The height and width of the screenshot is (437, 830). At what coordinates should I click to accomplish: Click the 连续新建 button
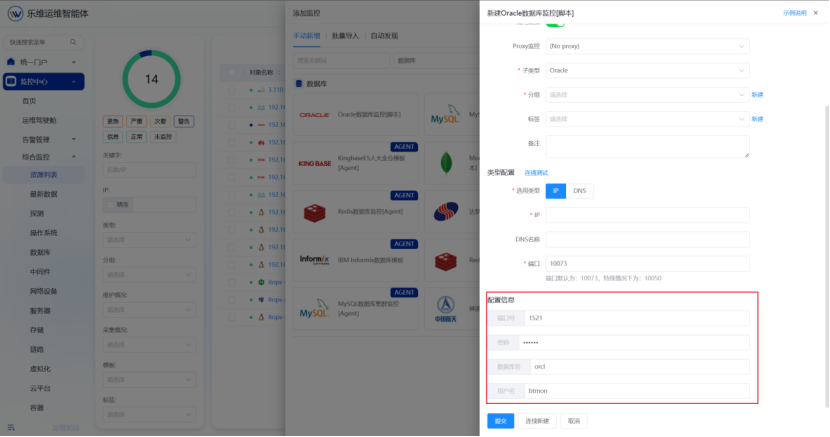[x=537, y=421]
